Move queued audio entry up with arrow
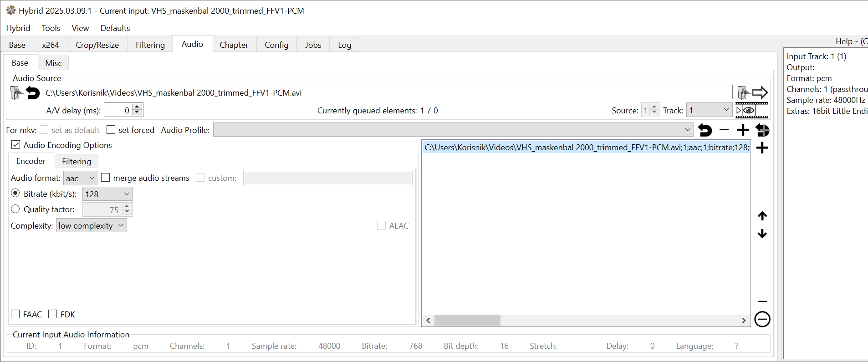This screenshot has width=868, height=362. point(762,216)
